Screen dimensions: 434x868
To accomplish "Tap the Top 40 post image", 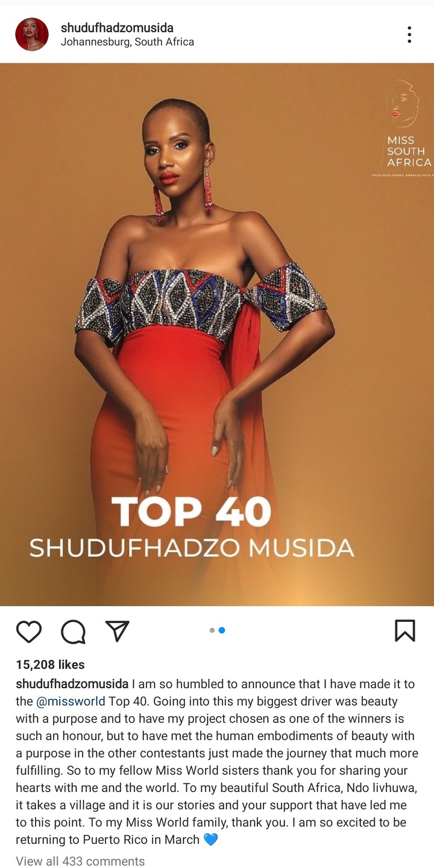I will [x=217, y=334].
